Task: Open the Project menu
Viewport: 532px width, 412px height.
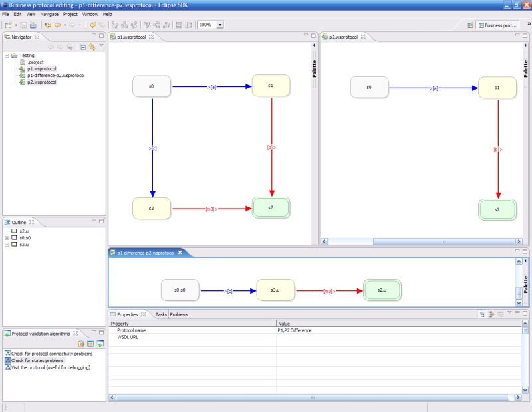Action: 70,14
